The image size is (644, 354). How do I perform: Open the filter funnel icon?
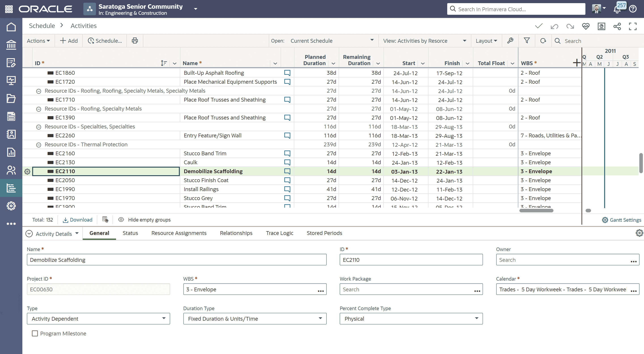click(x=527, y=41)
